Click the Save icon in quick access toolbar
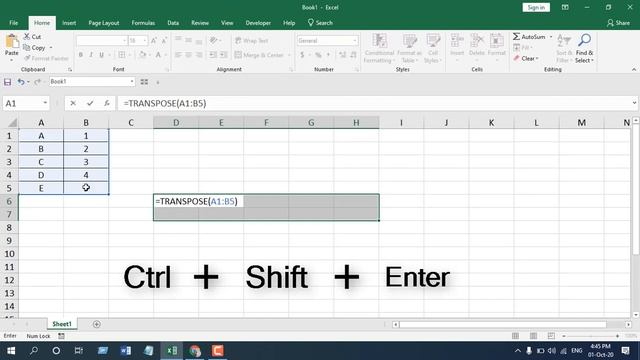 7,82
